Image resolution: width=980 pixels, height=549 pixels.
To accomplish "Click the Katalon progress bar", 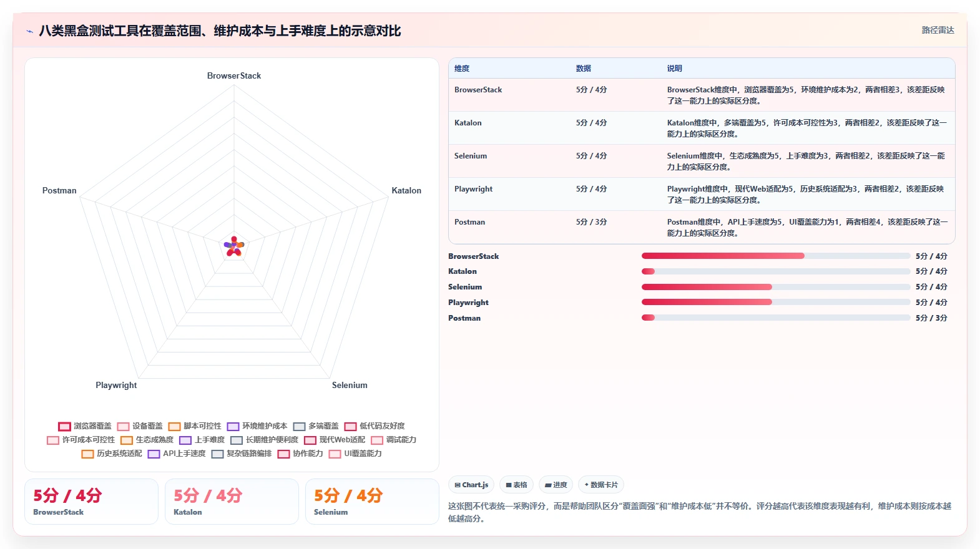I will coord(776,271).
